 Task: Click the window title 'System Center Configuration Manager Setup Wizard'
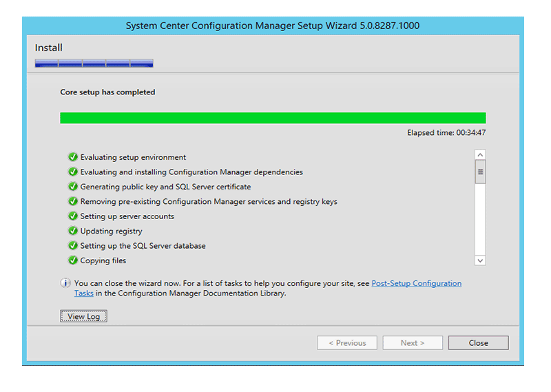[x=273, y=25]
